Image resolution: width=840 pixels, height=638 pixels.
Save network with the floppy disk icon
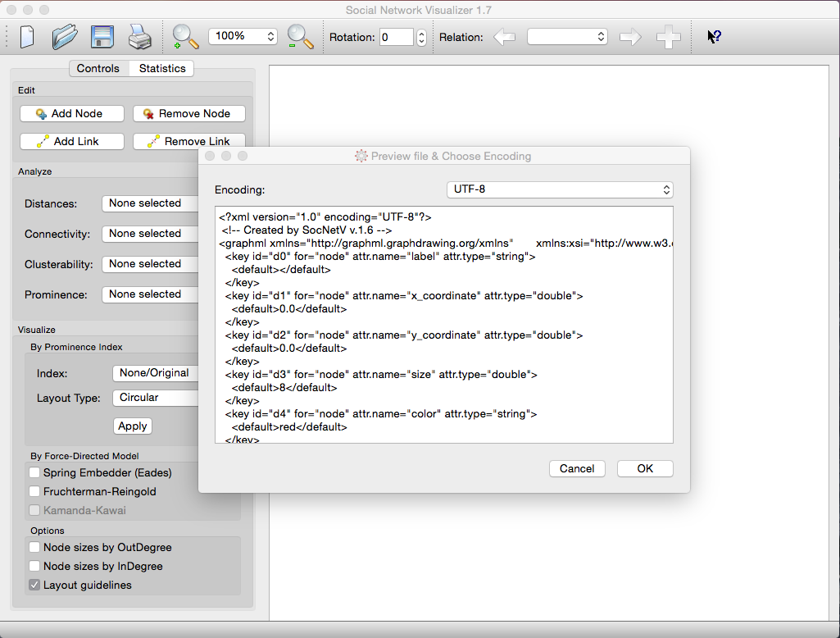click(102, 37)
